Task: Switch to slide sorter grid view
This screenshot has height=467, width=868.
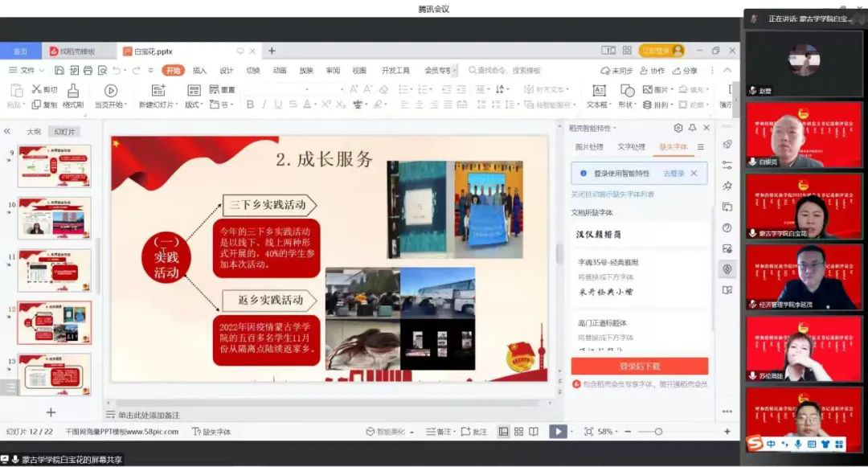Action: (x=518, y=432)
